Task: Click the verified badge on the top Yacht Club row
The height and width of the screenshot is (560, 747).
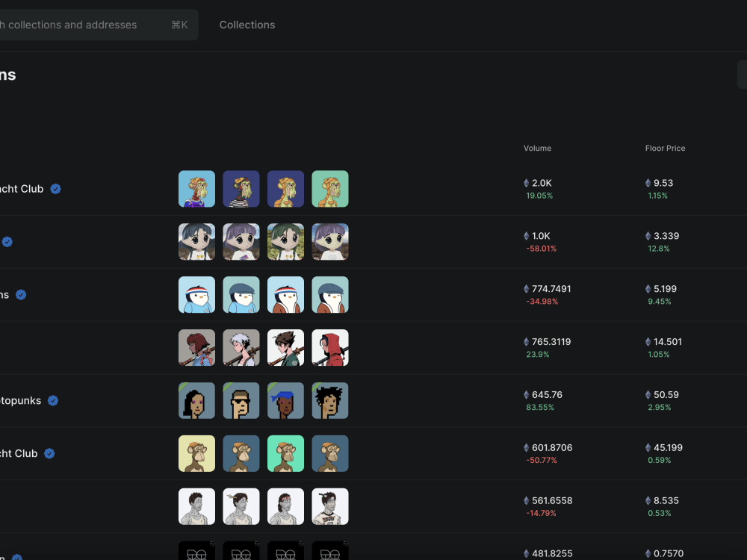Action: [x=55, y=189]
